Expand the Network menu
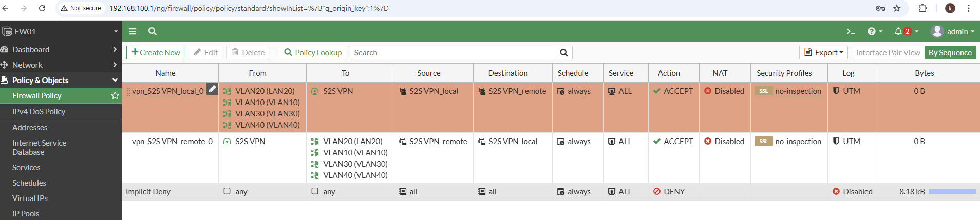980x220 pixels. (x=61, y=65)
